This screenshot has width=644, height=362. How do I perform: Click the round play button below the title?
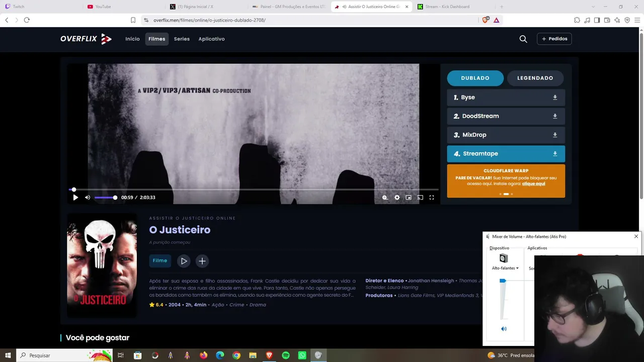pyautogui.click(x=184, y=261)
